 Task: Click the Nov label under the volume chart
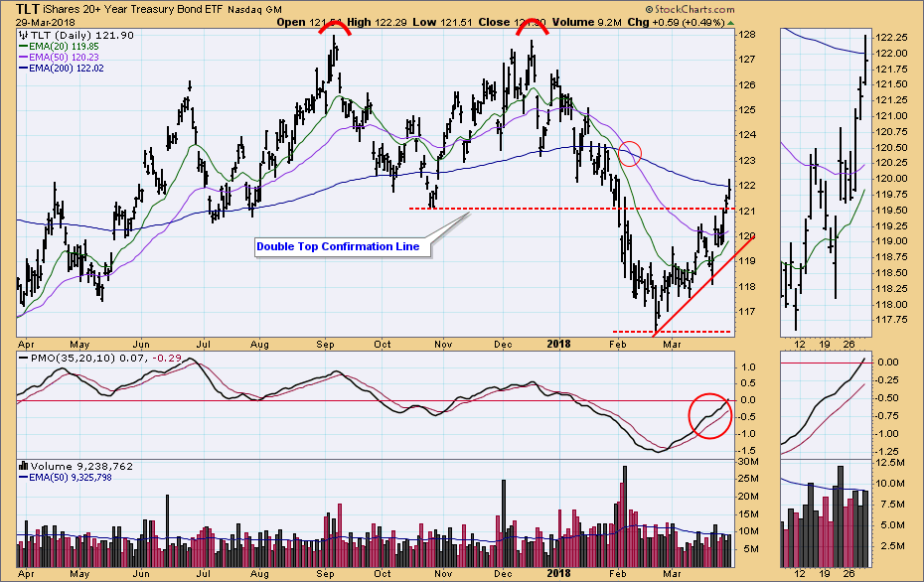point(443,574)
